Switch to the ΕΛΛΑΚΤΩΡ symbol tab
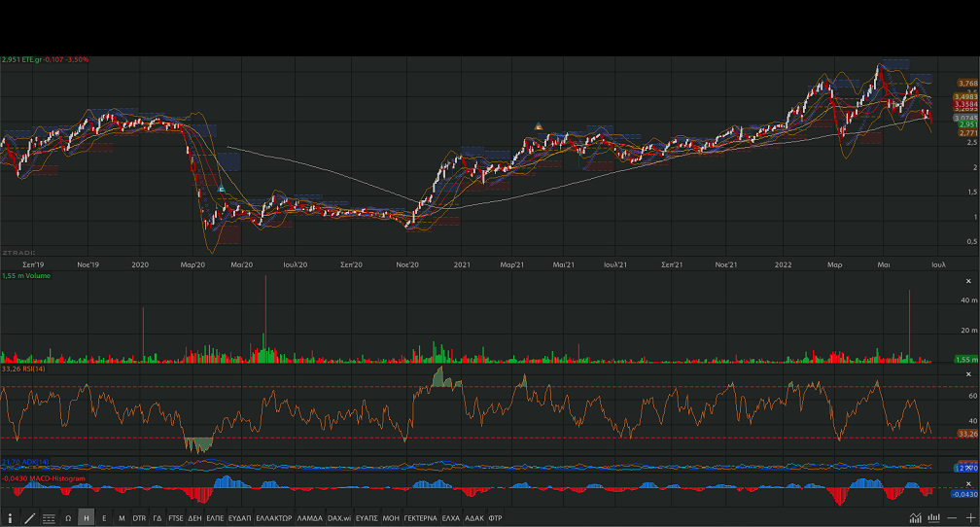The image size is (980, 527). 273,518
